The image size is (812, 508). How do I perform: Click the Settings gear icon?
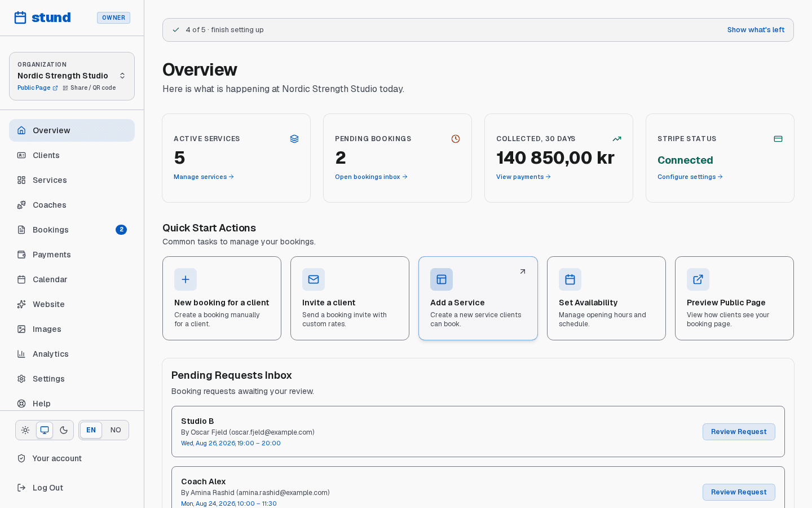pos(21,379)
